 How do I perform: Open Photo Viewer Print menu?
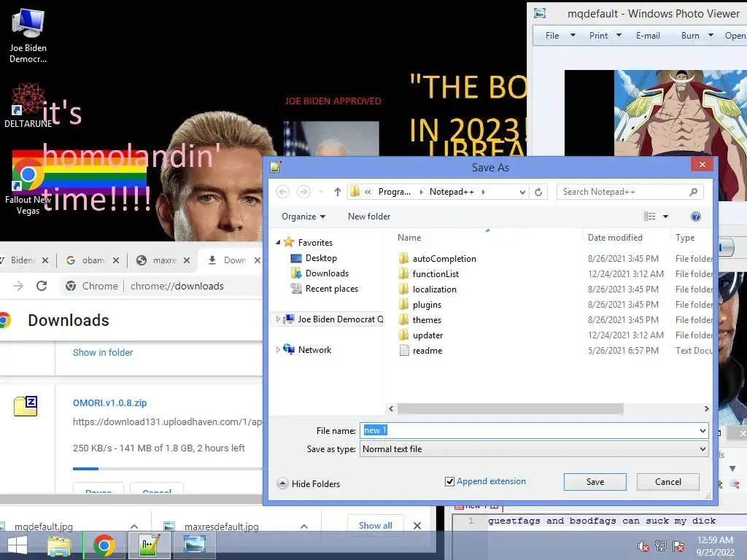(605, 36)
